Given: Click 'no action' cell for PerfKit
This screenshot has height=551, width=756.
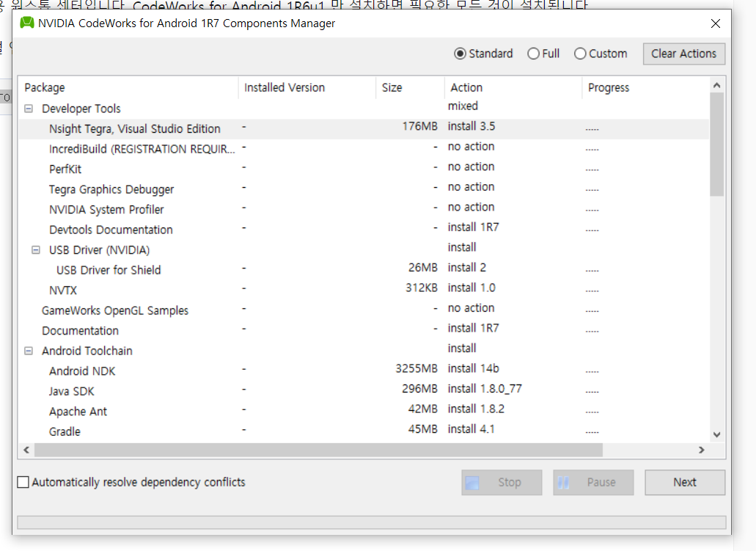Looking at the screenshot, I should tap(471, 167).
